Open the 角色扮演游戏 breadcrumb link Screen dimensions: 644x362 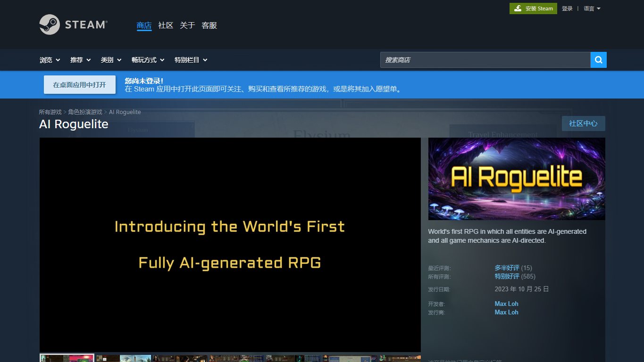coord(85,112)
